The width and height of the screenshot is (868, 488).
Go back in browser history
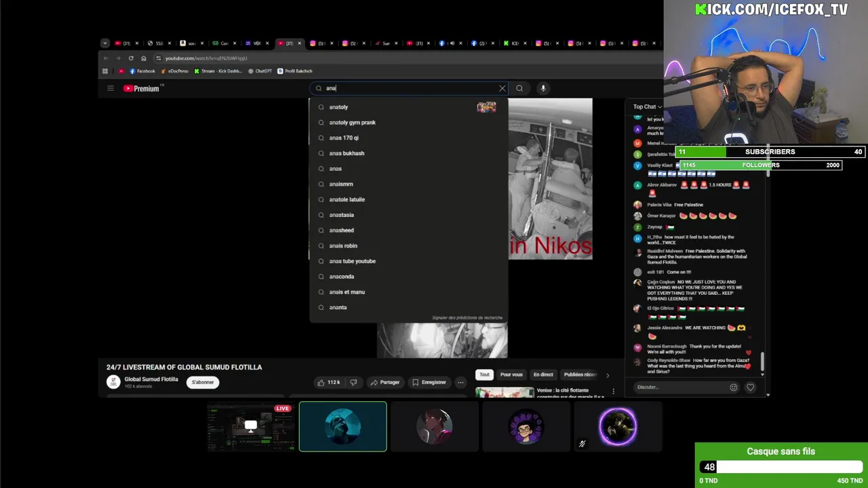point(105,58)
